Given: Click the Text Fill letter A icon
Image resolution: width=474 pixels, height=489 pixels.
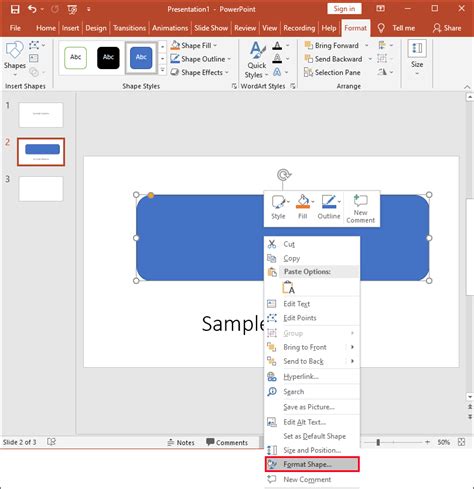Looking at the screenshot, I should [277, 45].
